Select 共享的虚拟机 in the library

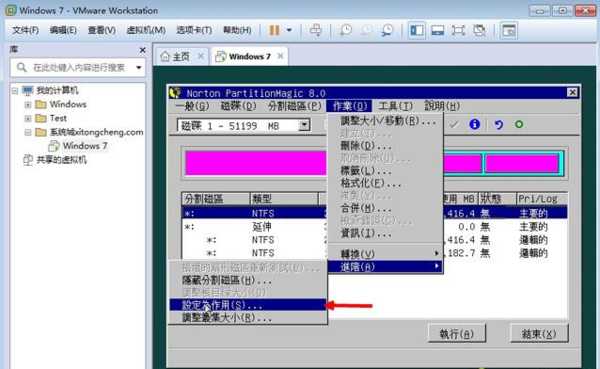tap(61, 160)
